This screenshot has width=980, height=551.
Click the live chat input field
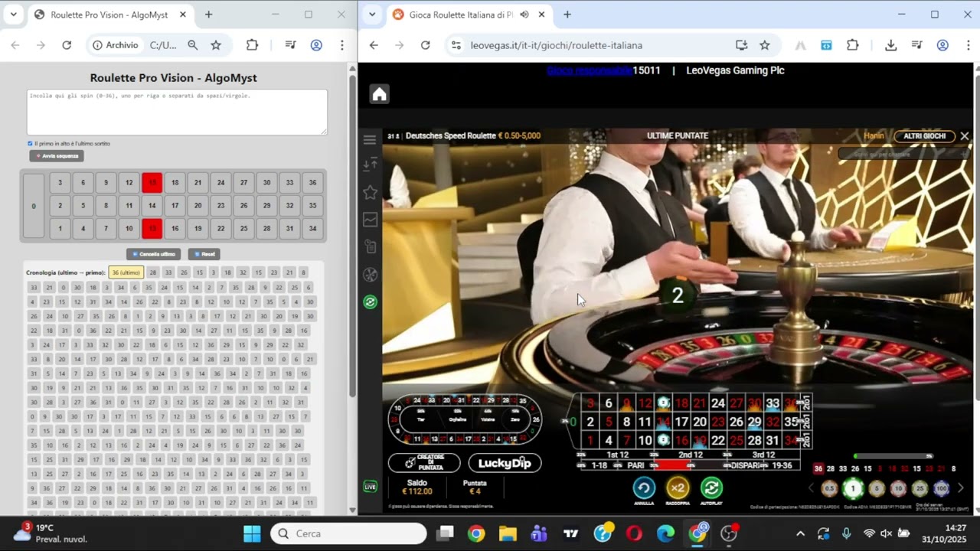pyautogui.click(x=903, y=154)
